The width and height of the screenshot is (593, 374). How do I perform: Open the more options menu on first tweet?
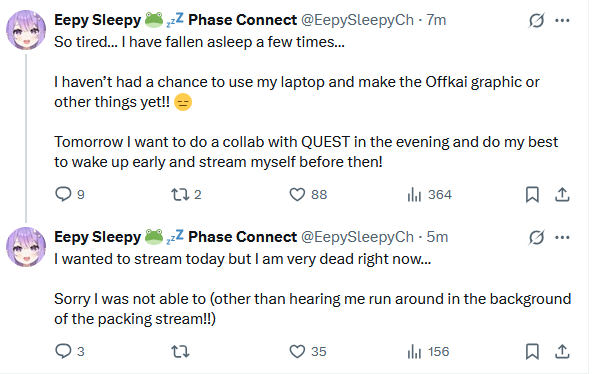pyautogui.click(x=562, y=20)
